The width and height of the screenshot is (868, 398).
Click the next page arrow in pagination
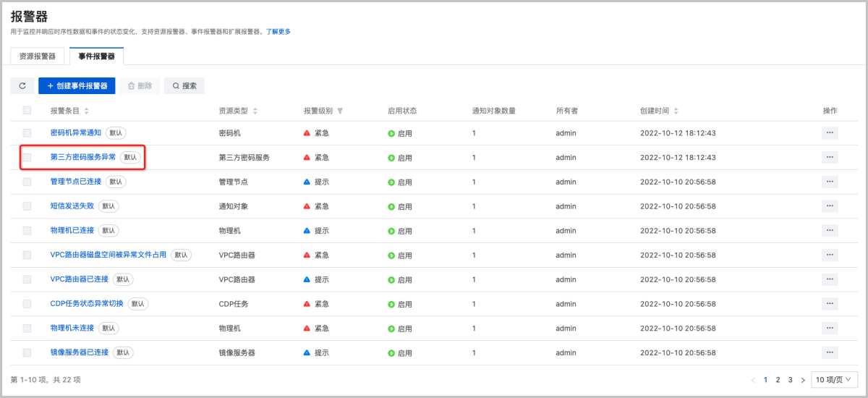click(803, 380)
